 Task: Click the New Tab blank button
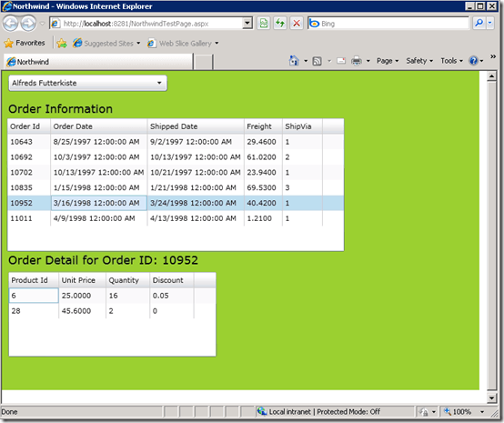203,62
